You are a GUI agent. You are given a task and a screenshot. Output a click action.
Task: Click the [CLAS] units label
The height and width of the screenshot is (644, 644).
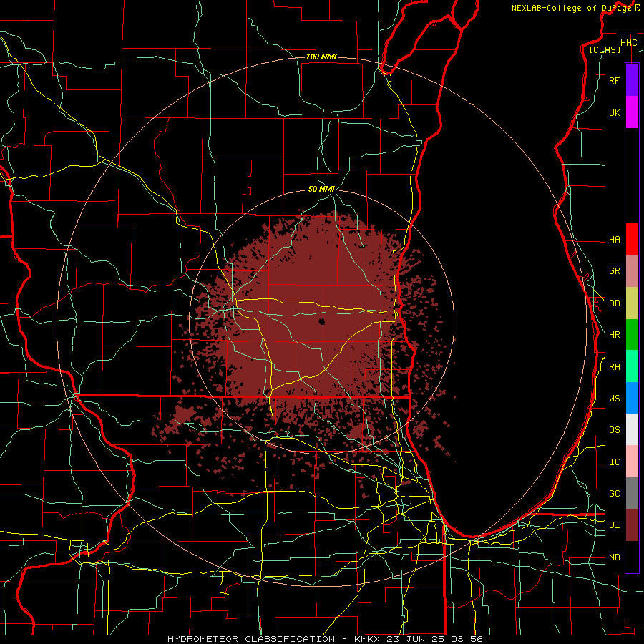(605, 49)
